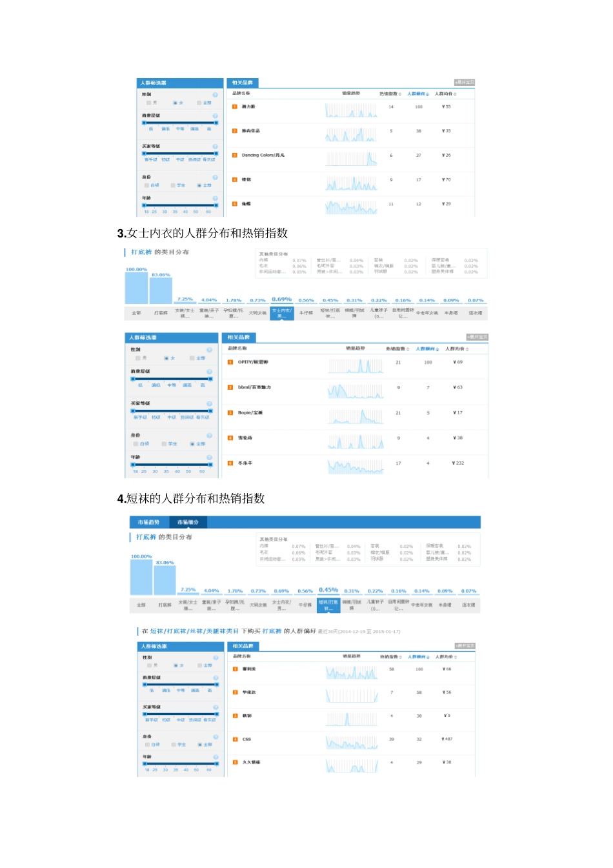The height and width of the screenshot is (868, 613).
Task: Select 大码女装 category in the 短袜 section chart
Action: (x=258, y=605)
